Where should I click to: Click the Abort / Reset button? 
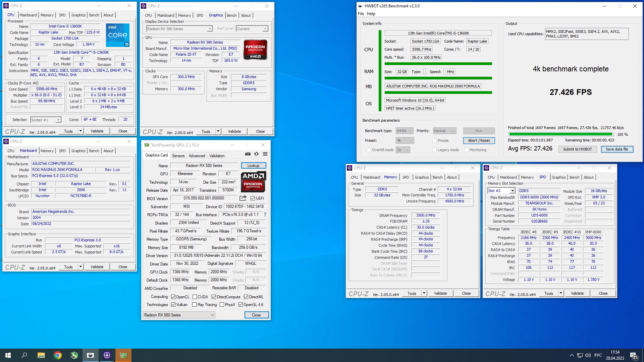pyautogui.click(x=479, y=140)
